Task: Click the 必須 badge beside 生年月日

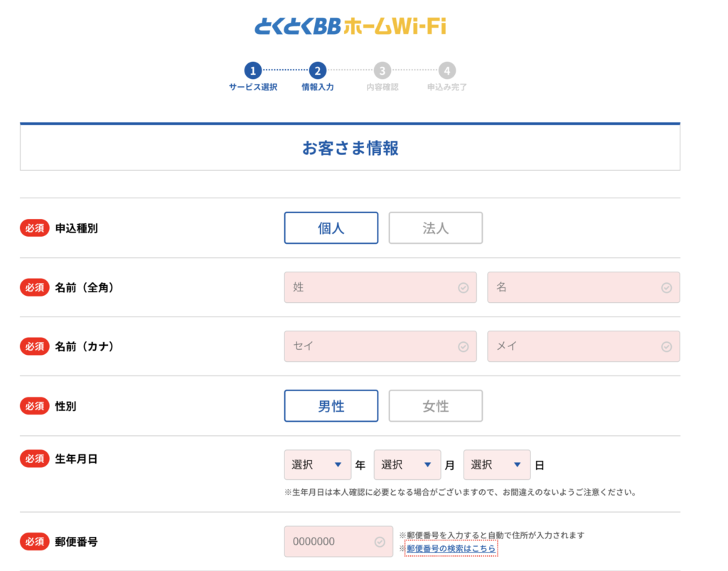Action: (x=34, y=459)
